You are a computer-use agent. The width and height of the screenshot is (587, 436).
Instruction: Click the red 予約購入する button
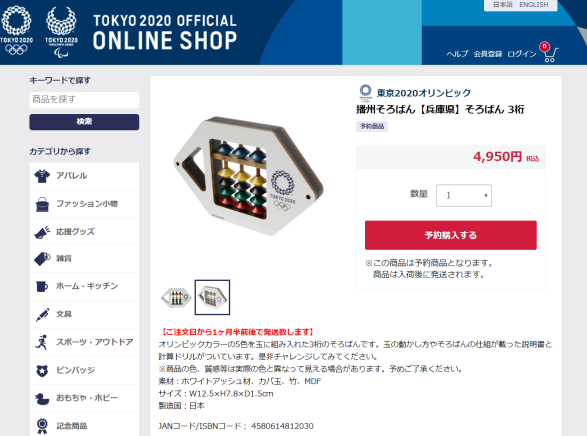[x=451, y=235]
